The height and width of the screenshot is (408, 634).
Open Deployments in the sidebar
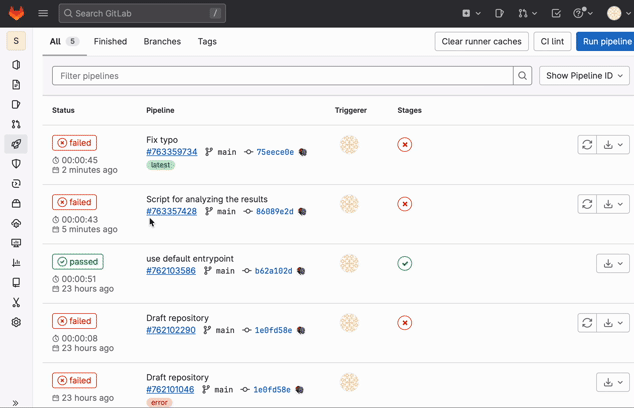(16, 184)
